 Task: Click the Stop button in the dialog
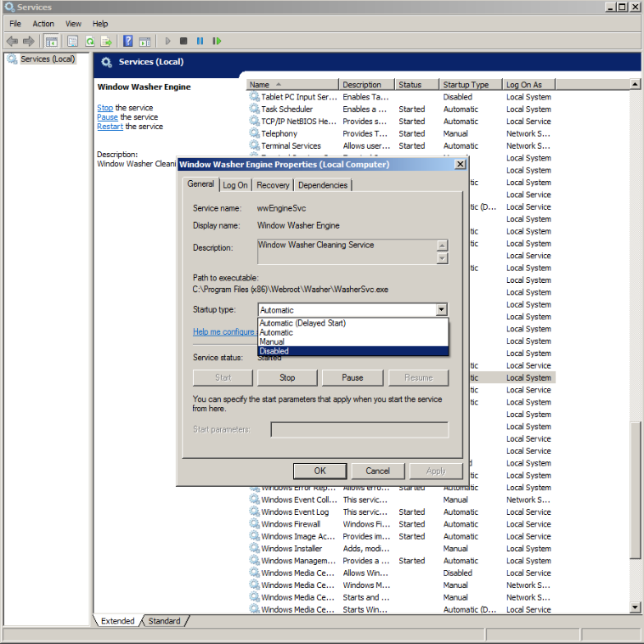click(287, 377)
